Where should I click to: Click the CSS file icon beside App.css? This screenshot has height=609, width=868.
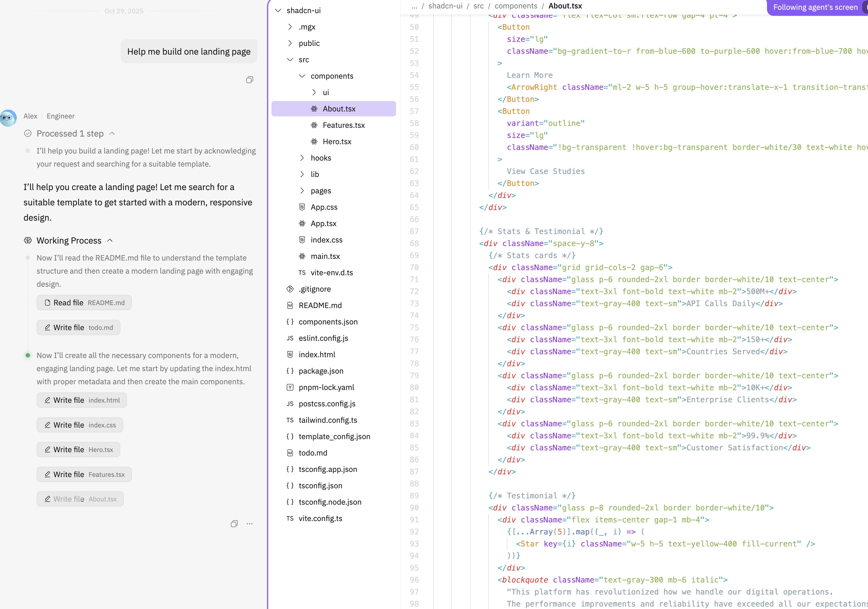click(x=302, y=207)
